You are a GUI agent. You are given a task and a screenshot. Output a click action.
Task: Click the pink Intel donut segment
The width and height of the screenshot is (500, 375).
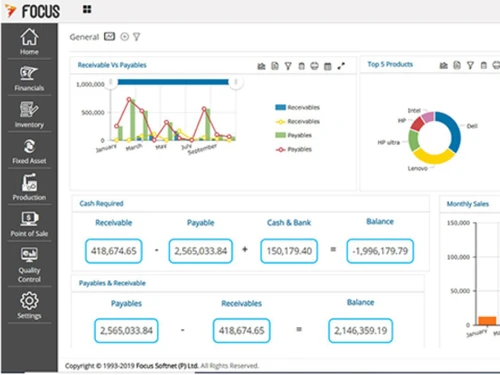click(x=428, y=117)
